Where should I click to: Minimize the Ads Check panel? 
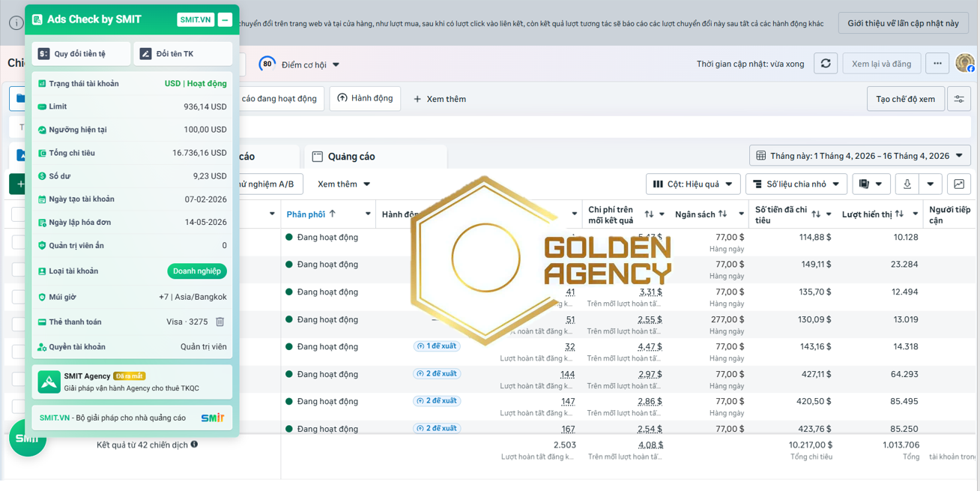(225, 19)
